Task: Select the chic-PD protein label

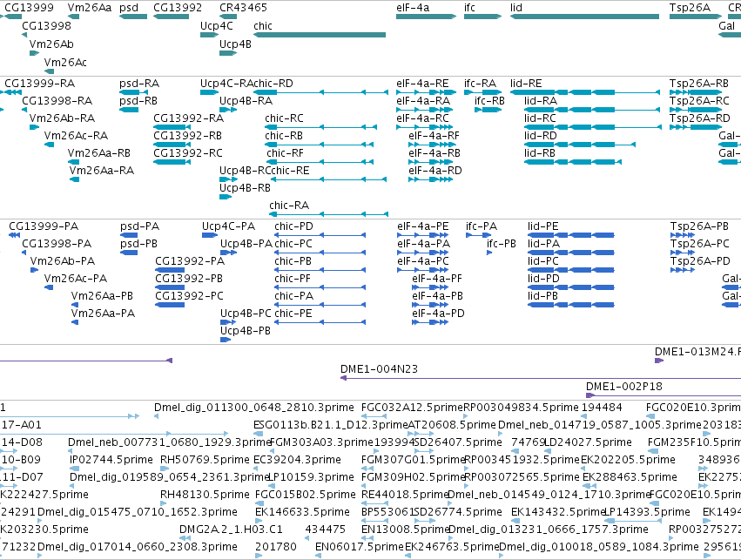Action: tap(293, 226)
